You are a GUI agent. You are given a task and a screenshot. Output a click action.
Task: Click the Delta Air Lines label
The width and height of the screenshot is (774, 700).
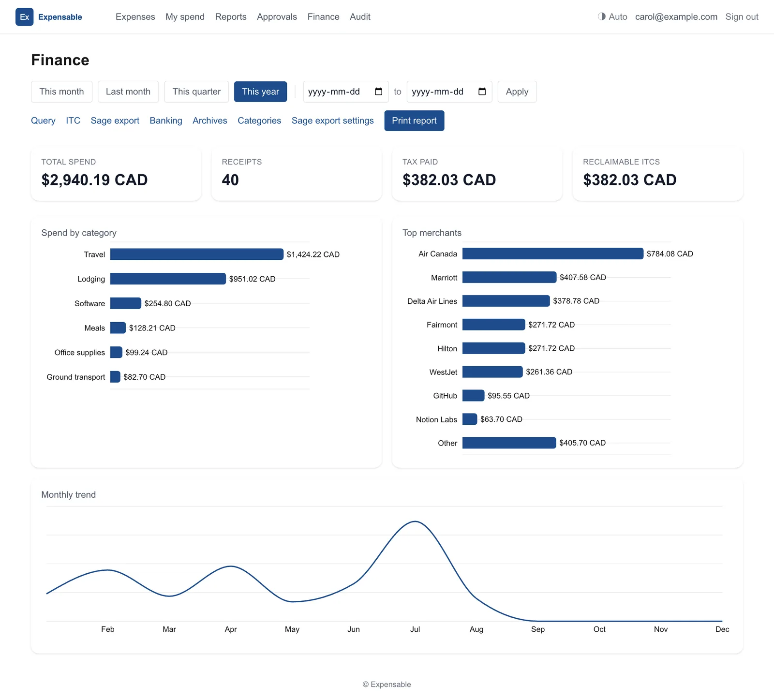tap(432, 301)
